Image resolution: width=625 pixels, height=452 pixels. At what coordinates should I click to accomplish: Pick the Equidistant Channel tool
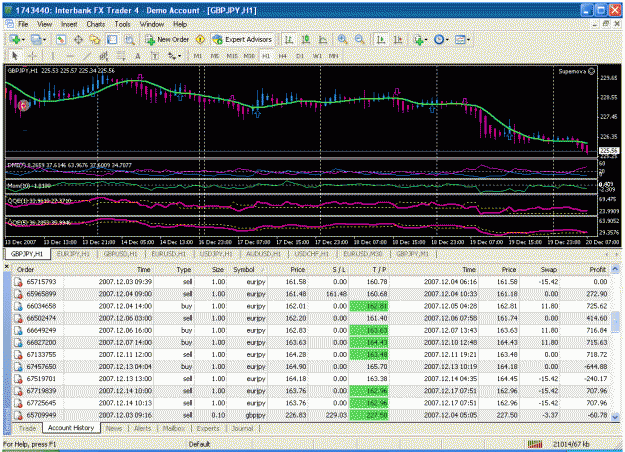coord(104,56)
